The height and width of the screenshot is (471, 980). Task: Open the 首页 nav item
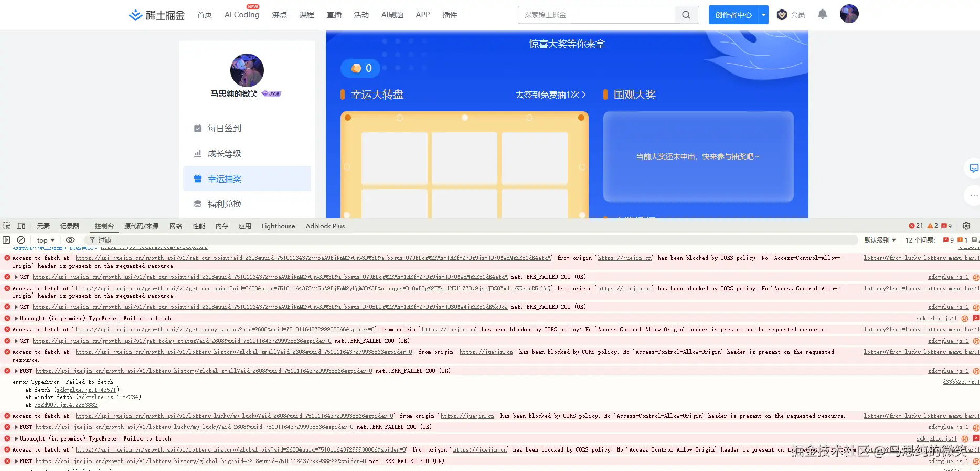(205, 15)
